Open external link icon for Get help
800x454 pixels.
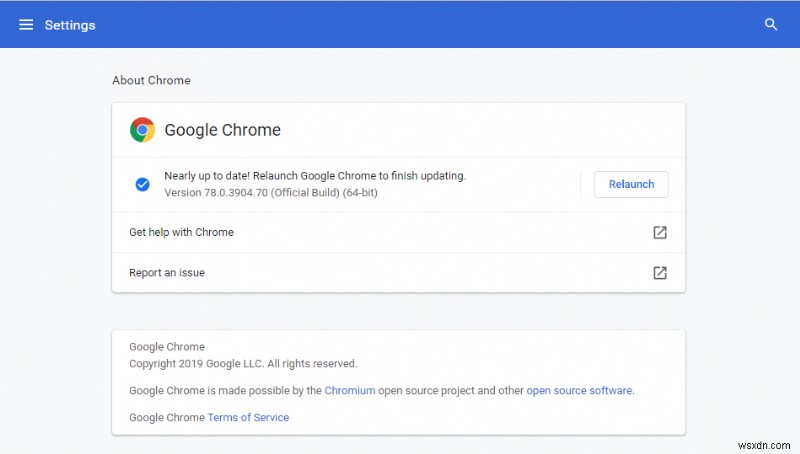[x=660, y=232]
